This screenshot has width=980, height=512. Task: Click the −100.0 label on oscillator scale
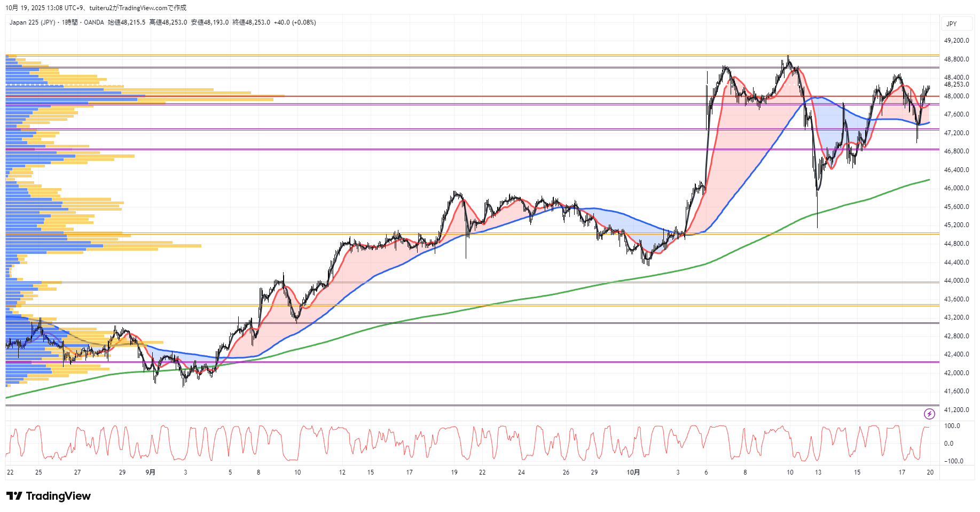(953, 461)
